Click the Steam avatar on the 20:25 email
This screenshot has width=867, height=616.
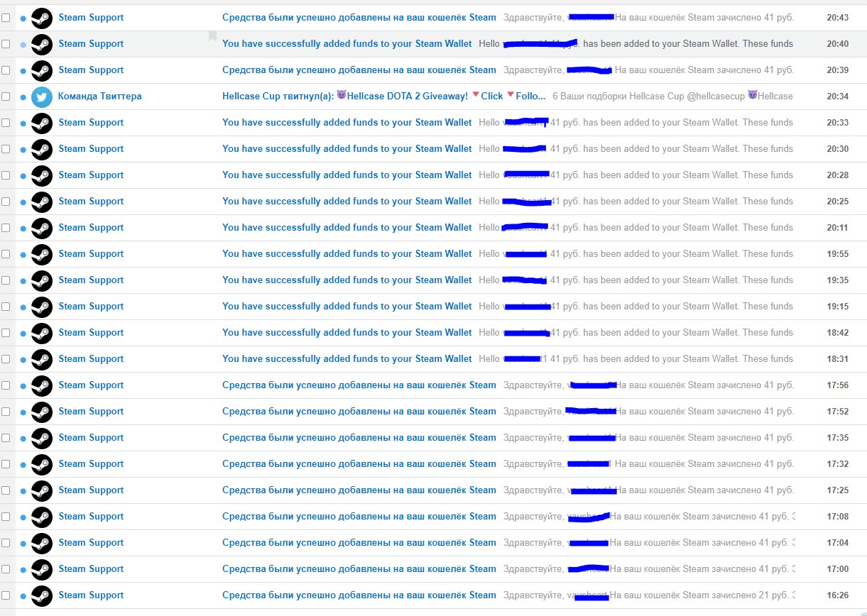click(42, 202)
